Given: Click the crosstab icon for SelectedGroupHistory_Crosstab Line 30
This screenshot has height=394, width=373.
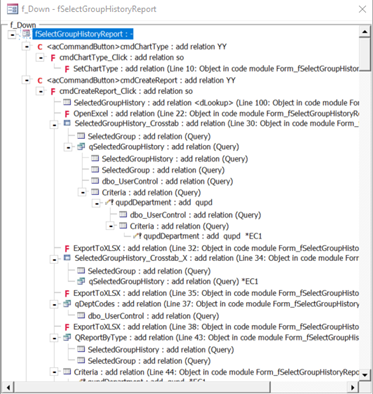Looking at the screenshot, I should 67,123.
